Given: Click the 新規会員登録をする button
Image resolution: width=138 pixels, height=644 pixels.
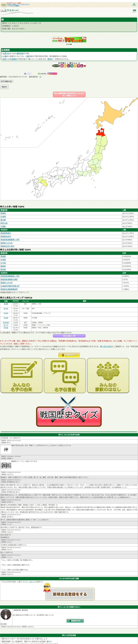Looking at the screenshot, I should tap(70, 594).
